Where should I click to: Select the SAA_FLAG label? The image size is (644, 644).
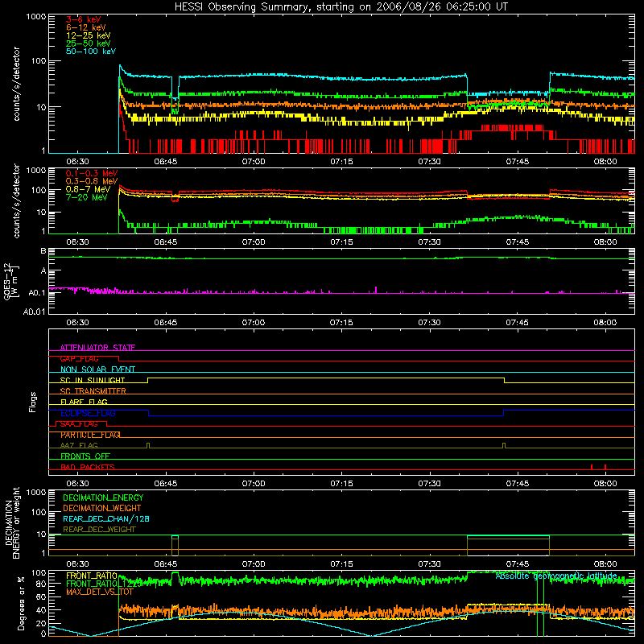pyautogui.click(x=79, y=424)
